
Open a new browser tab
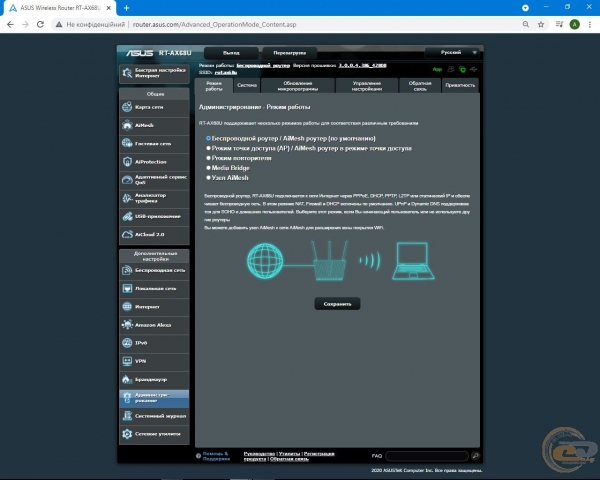127,8
